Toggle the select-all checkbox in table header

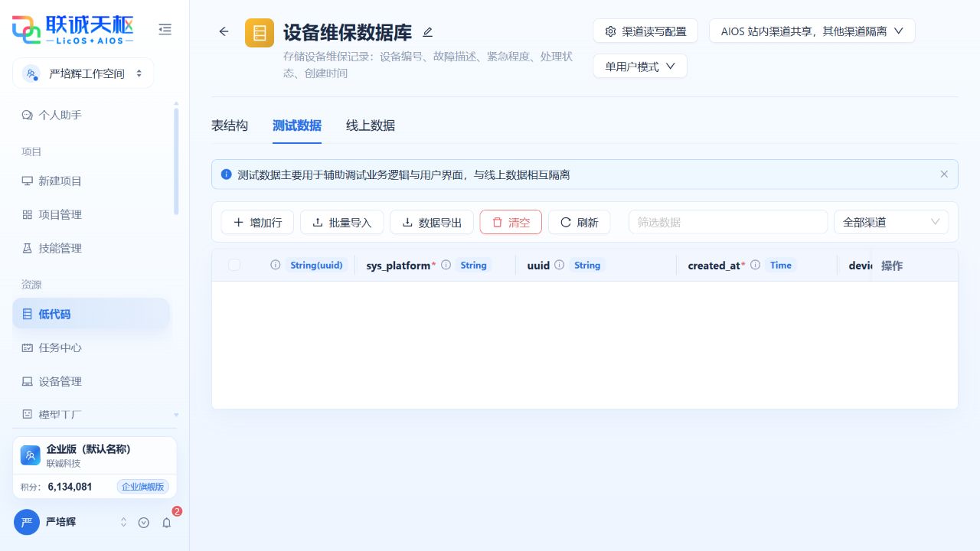(x=234, y=265)
